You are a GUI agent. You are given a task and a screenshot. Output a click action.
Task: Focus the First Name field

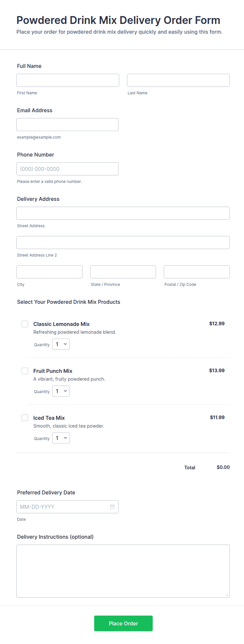[68, 80]
